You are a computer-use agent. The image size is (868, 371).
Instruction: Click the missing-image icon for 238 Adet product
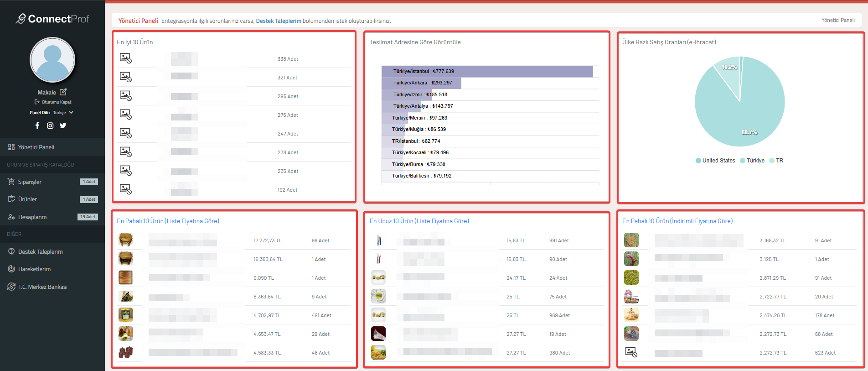(x=126, y=152)
